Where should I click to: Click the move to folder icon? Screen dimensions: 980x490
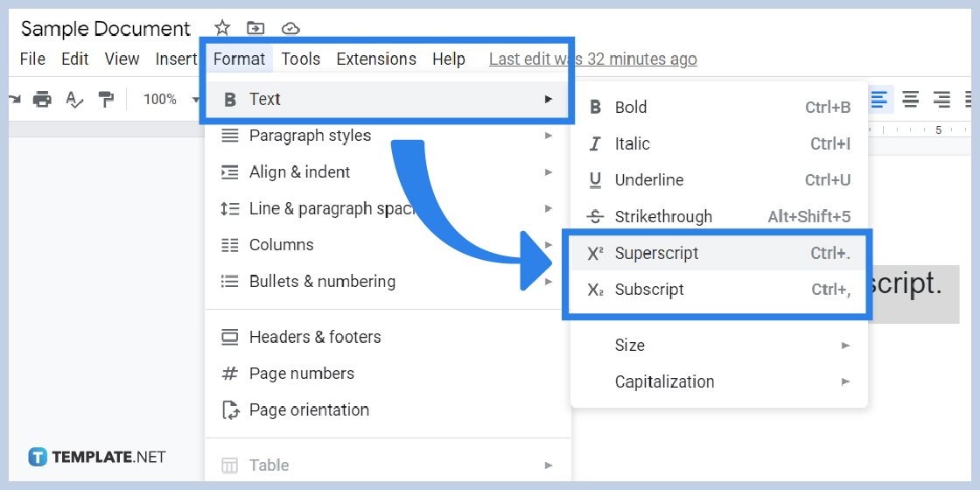pos(255,28)
